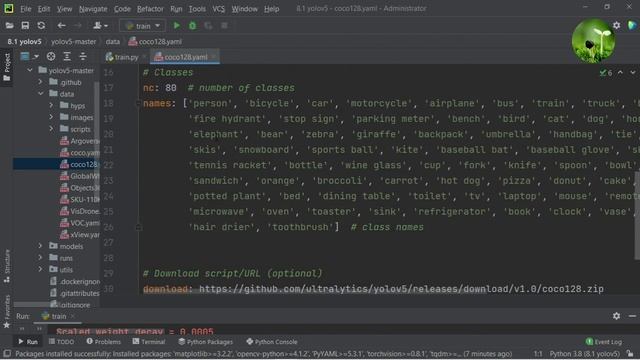Open the Code menu
640x360 pixels.
click(x=122, y=9)
